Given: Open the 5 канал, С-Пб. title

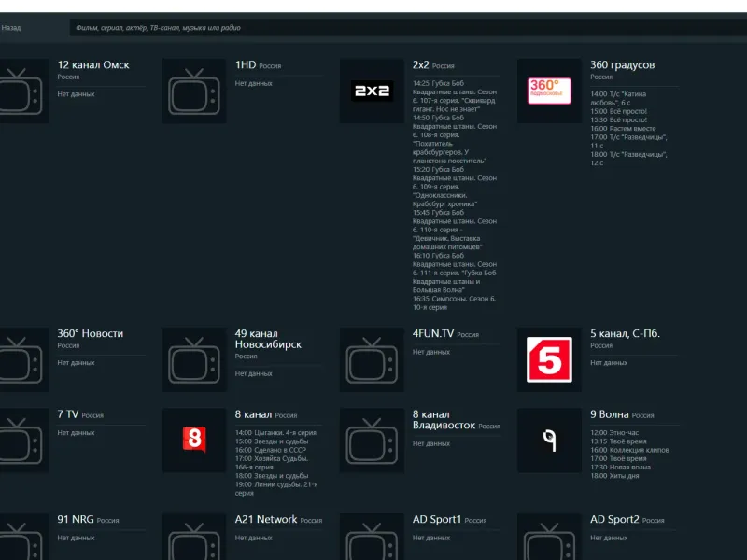Looking at the screenshot, I should click(625, 333).
